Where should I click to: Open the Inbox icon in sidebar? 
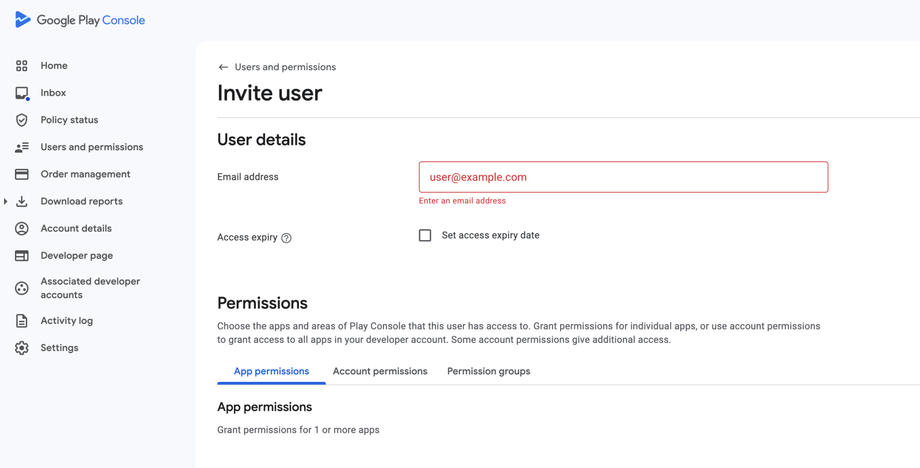(x=22, y=93)
